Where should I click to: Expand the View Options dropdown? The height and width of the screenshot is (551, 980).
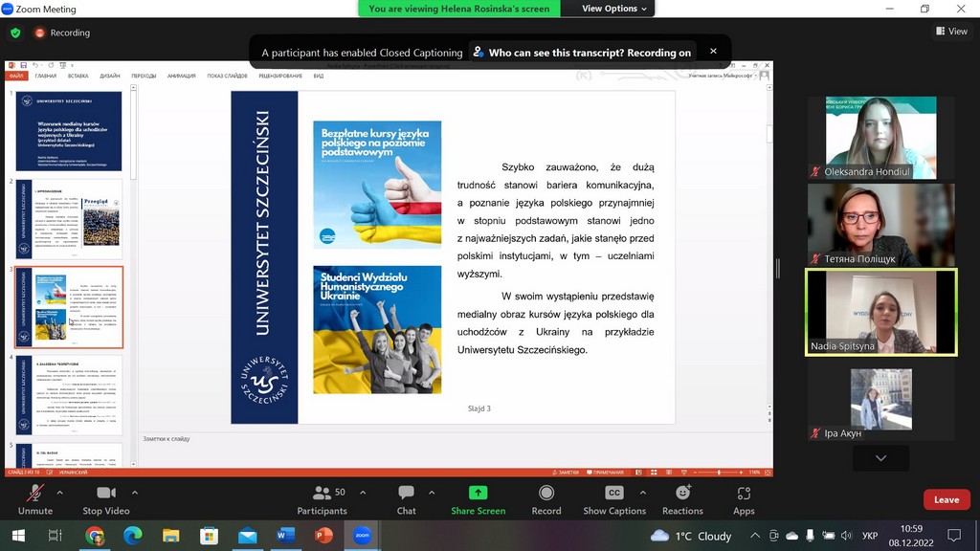coord(614,9)
